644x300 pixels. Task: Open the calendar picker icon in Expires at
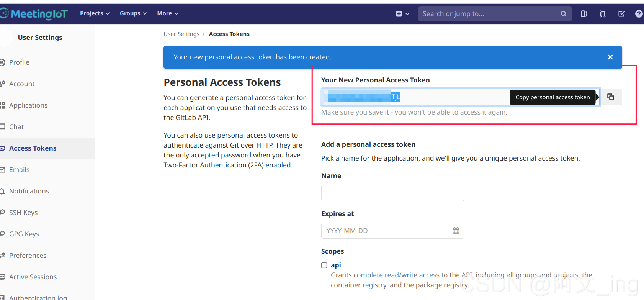click(x=456, y=231)
